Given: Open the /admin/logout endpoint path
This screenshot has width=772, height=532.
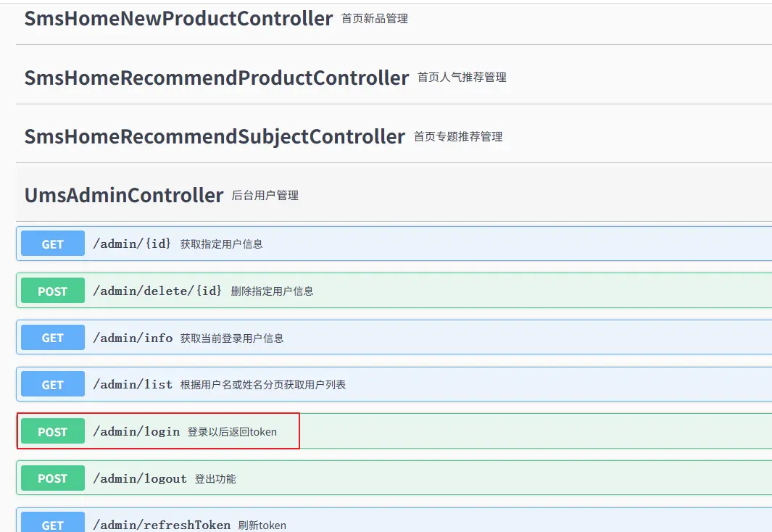Looking at the screenshot, I should point(140,478).
